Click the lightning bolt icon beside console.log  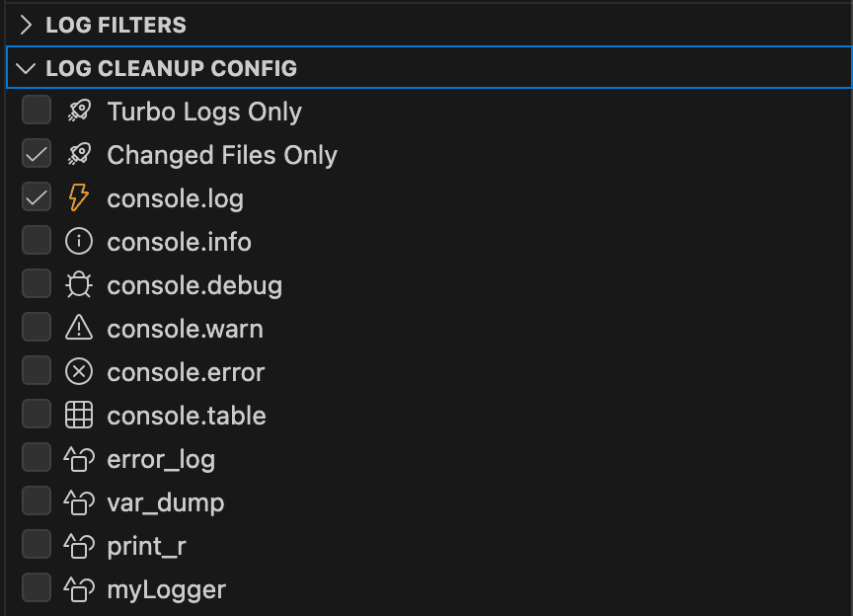pyautogui.click(x=79, y=198)
